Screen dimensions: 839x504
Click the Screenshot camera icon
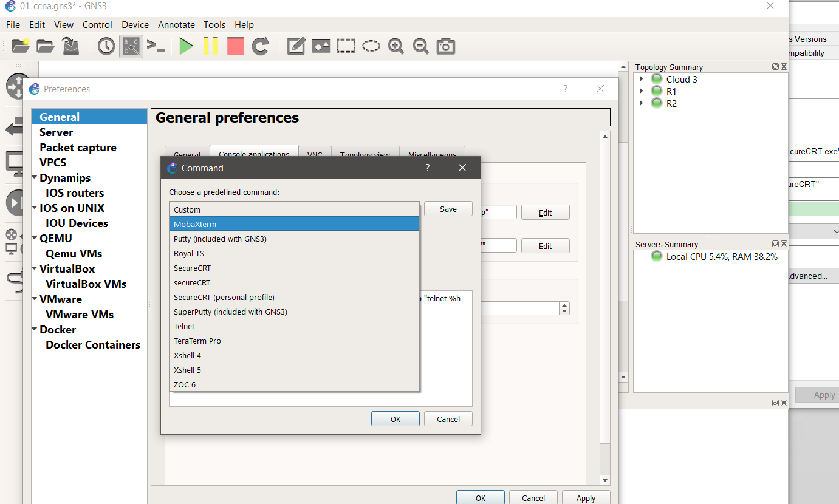point(446,46)
